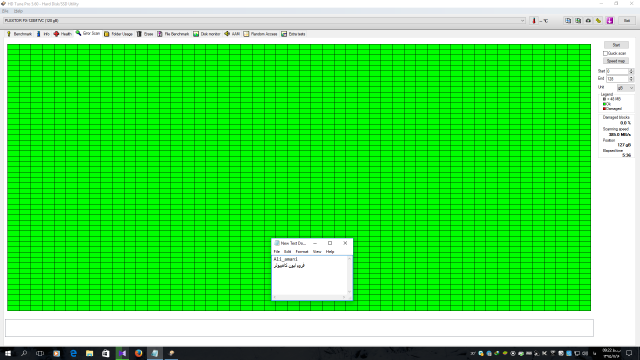Enable the Quick scan checkbox
Screen dimensions: 640x360
coord(605,53)
